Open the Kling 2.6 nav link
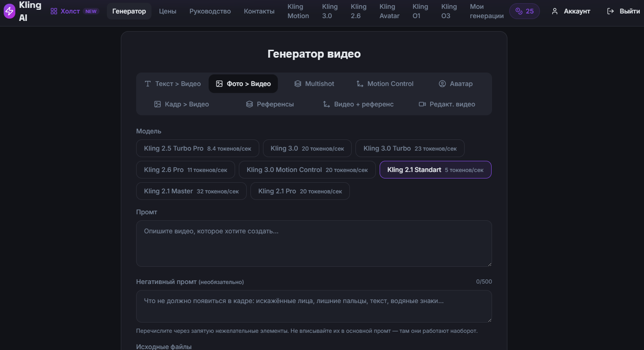 359,11
